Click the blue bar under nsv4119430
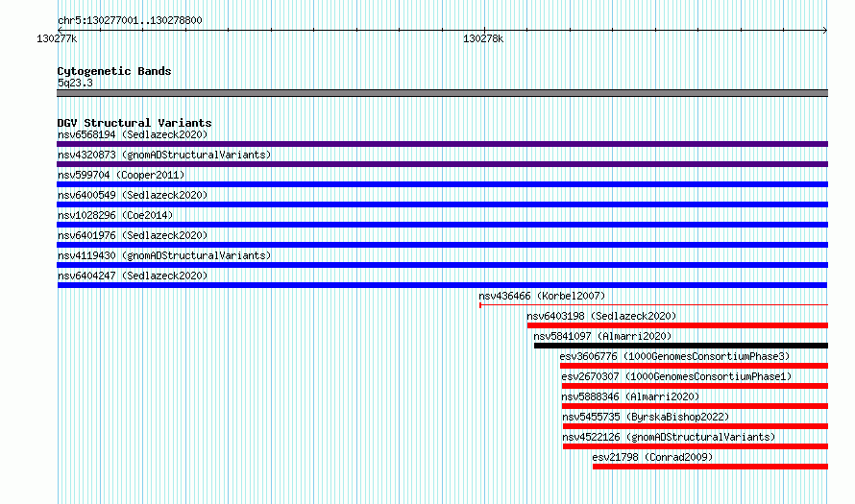855x504 pixels. point(442,265)
